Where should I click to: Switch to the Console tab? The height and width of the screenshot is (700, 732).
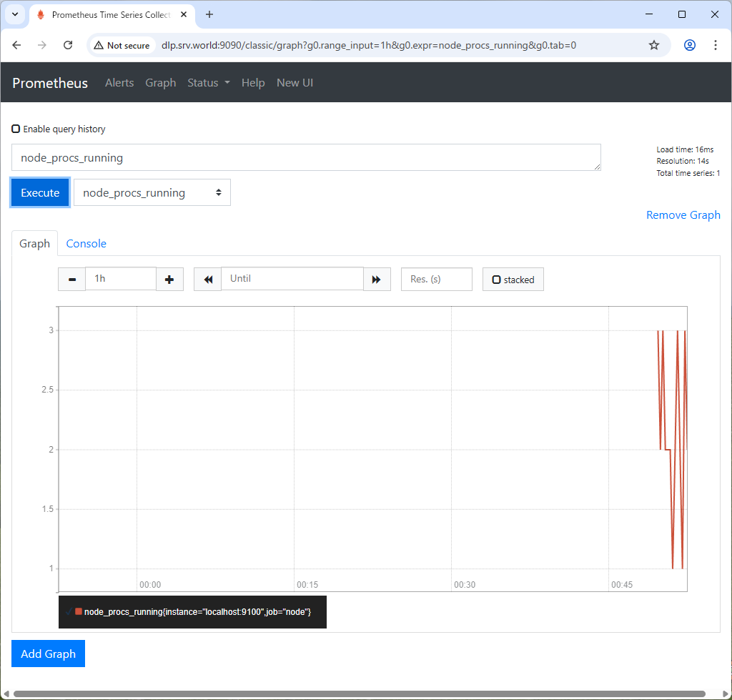pyautogui.click(x=86, y=244)
